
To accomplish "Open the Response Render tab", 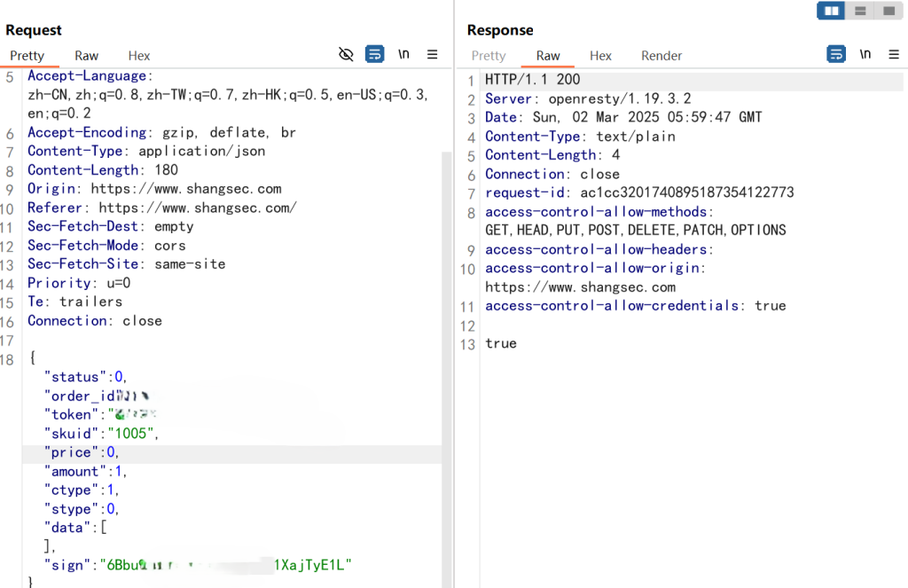I will [661, 56].
